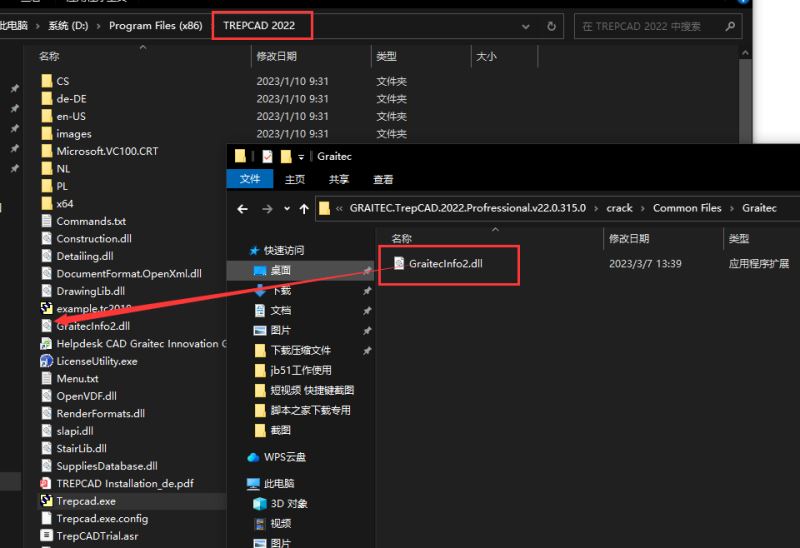Screen dimensions: 800x548
Task: Select the StairLib.dll file
Action: [81, 449]
